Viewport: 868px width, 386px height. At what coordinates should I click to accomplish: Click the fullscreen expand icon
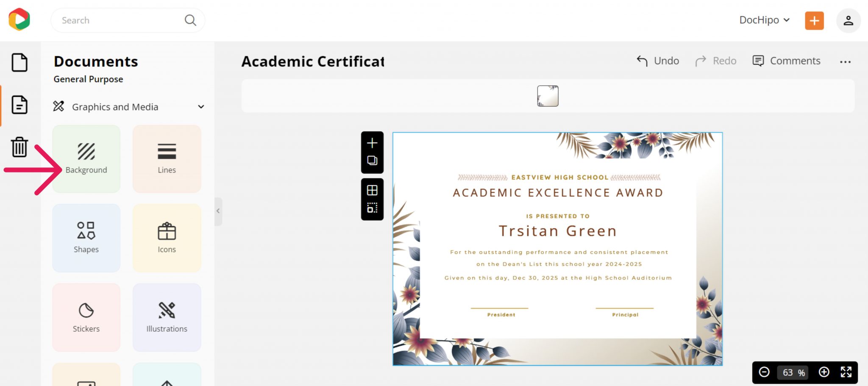[x=846, y=372]
